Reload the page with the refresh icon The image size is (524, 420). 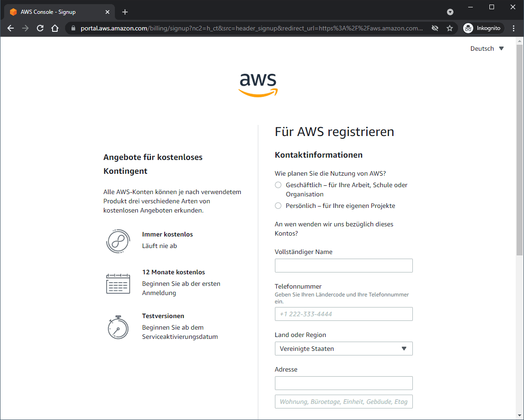[40, 28]
